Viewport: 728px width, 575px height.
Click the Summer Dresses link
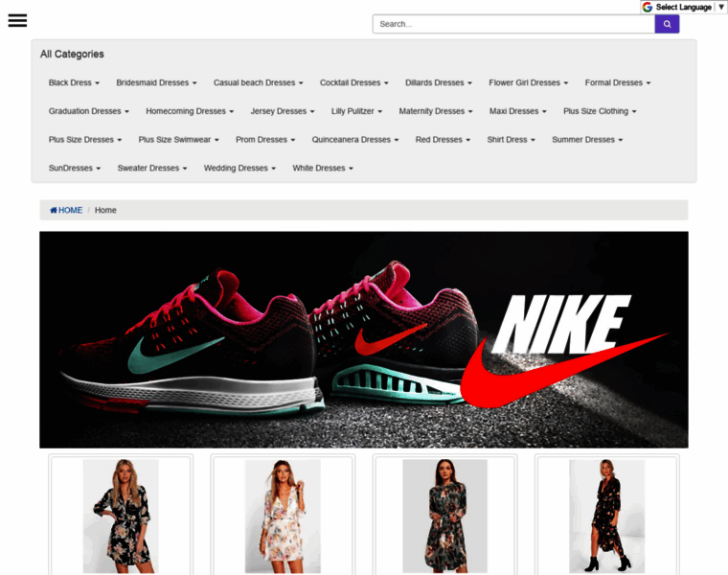(587, 140)
